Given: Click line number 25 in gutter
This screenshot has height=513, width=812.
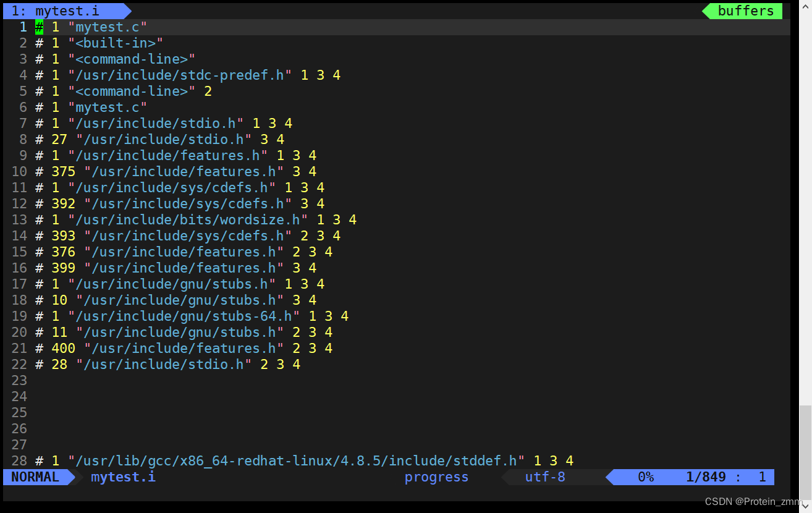Looking at the screenshot, I should click(x=19, y=412).
